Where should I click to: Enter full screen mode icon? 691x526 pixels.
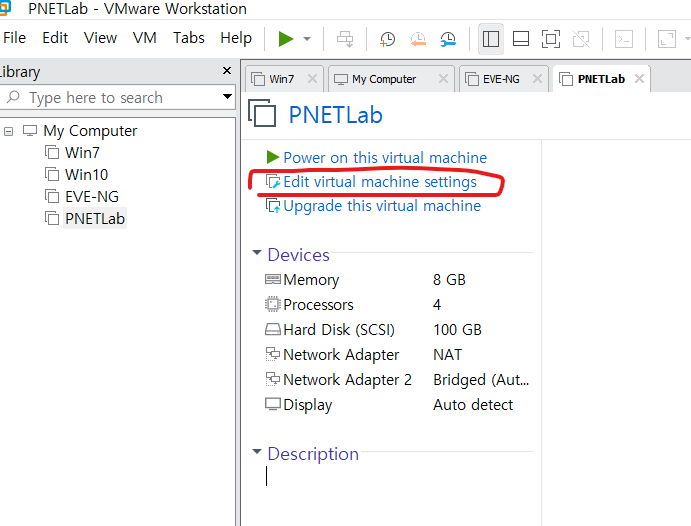[551, 39]
